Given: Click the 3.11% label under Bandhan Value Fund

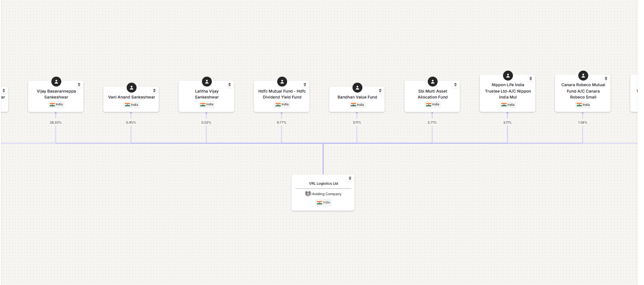Looking at the screenshot, I should coord(357,122).
